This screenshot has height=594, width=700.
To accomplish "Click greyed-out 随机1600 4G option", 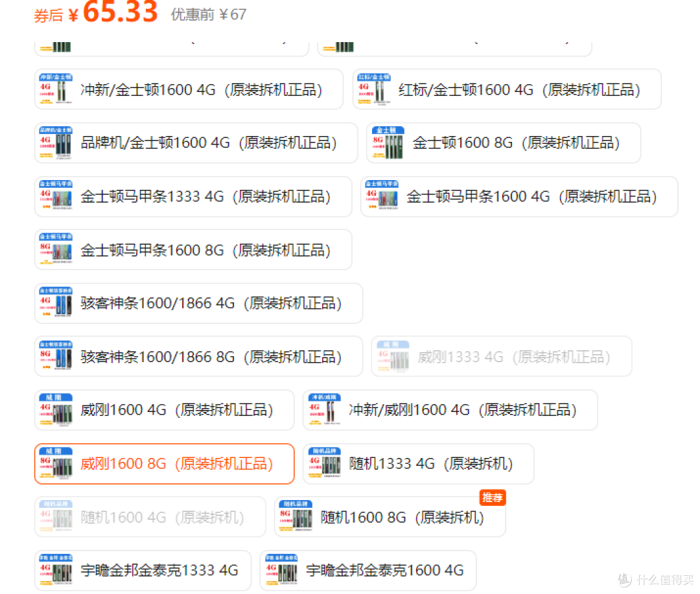I will 150,517.
